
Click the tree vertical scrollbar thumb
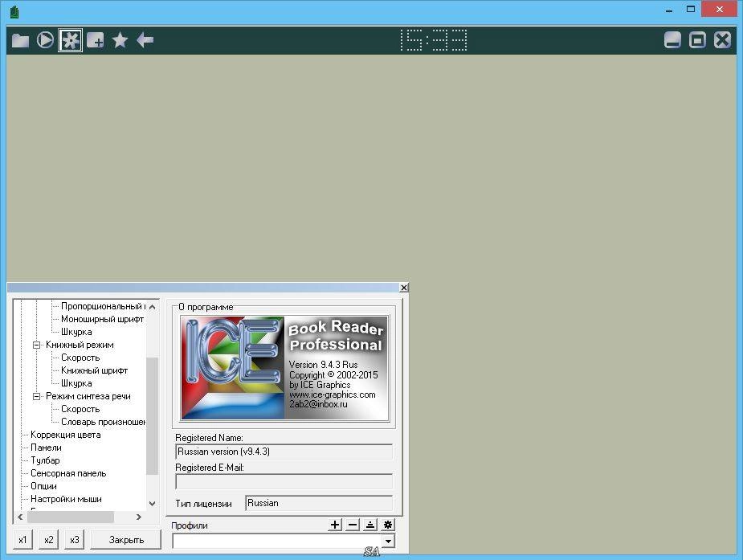pyautogui.click(x=152, y=416)
